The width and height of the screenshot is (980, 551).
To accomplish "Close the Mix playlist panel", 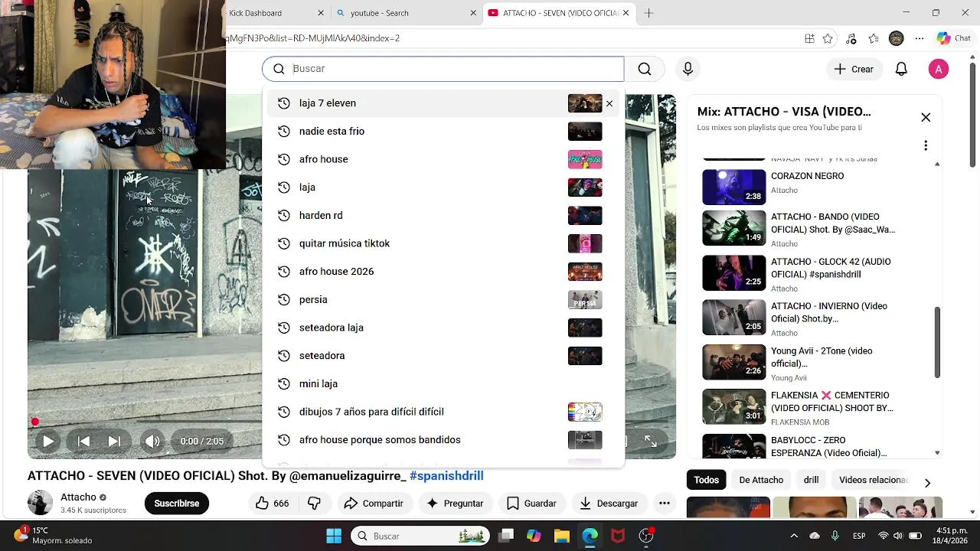I will 926,118.
